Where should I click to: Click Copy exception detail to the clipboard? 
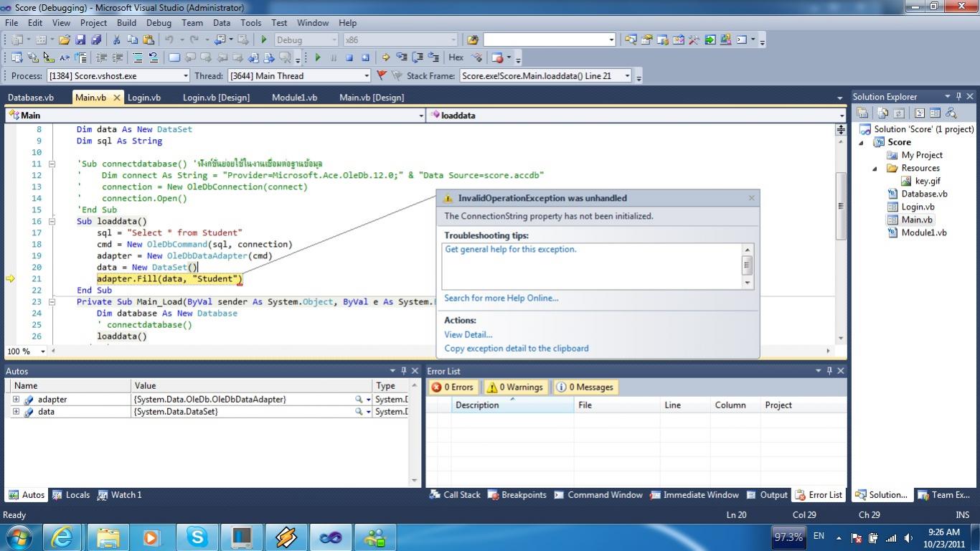517,349
